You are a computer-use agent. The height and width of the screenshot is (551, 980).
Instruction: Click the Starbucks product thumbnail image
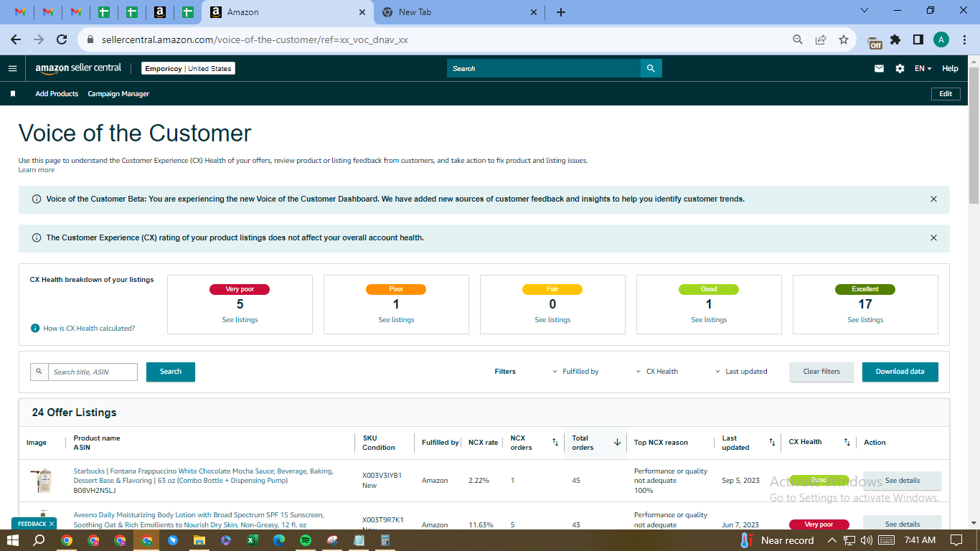(x=42, y=481)
